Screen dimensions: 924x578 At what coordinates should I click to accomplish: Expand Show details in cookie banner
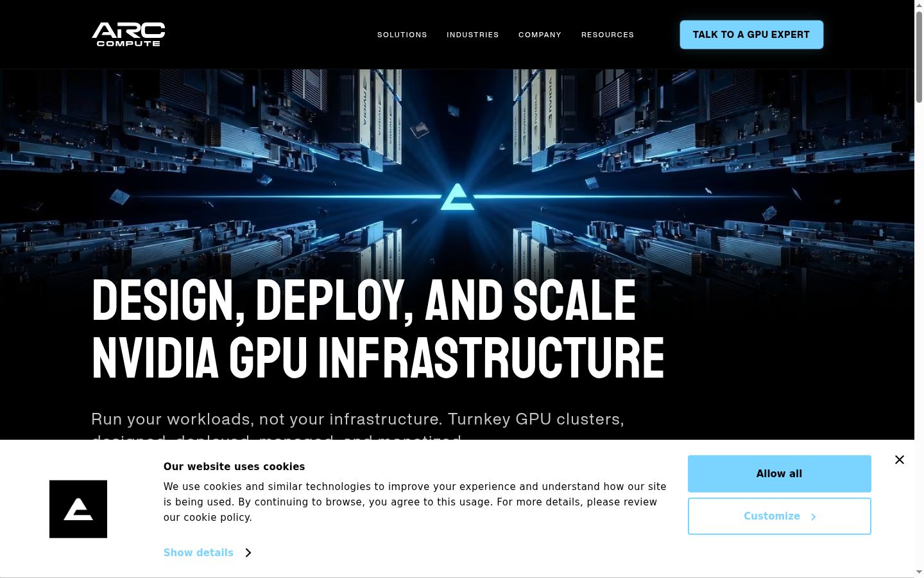(x=207, y=552)
